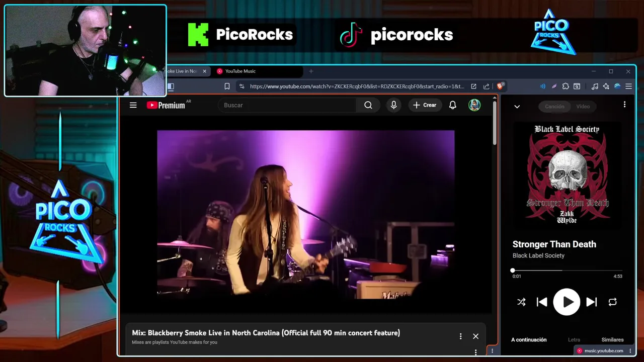The width and height of the screenshot is (644, 362).
Task: Open music.youtube.com side panel options menu
Action: (630, 351)
